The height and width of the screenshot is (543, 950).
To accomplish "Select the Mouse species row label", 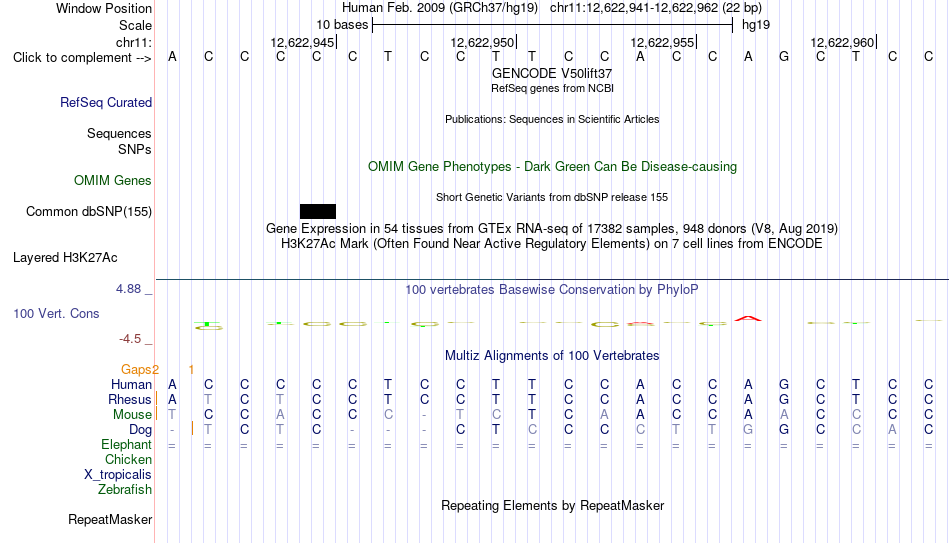I will (x=132, y=415).
